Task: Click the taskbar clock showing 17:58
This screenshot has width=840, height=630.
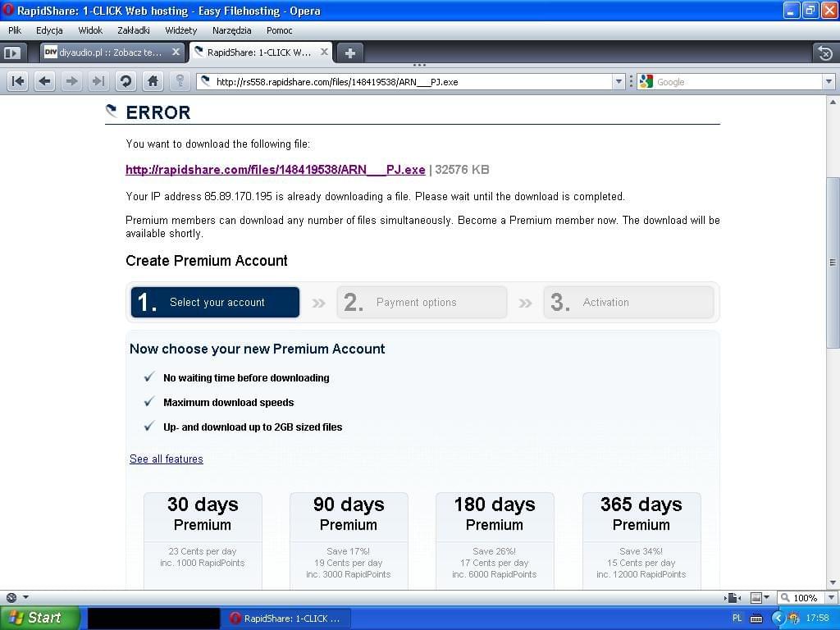Action: [818, 619]
